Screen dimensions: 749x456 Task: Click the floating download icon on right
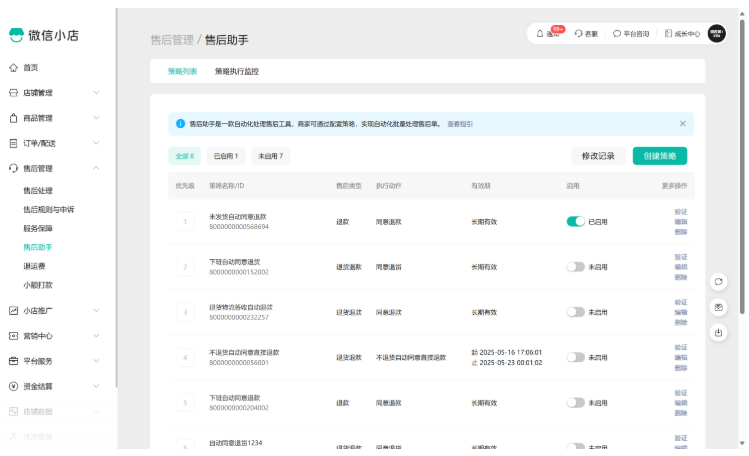point(718,332)
